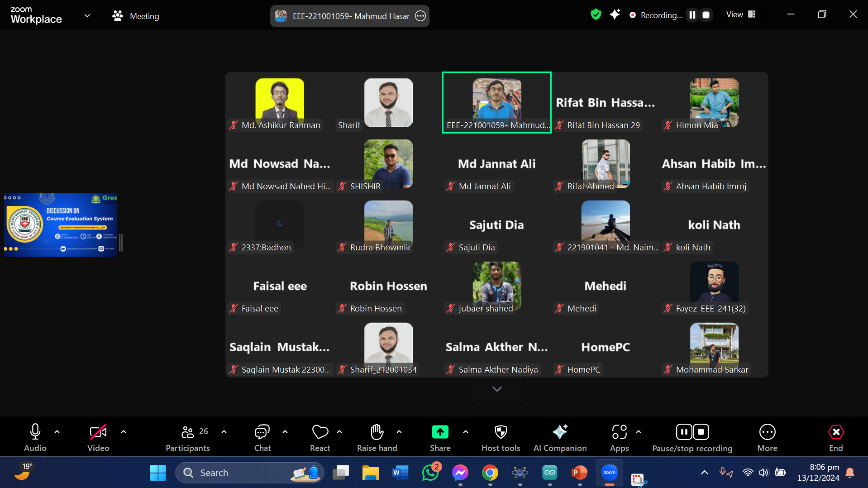This screenshot has height=488, width=868.
Task: Open the Participants list
Action: 188,437
